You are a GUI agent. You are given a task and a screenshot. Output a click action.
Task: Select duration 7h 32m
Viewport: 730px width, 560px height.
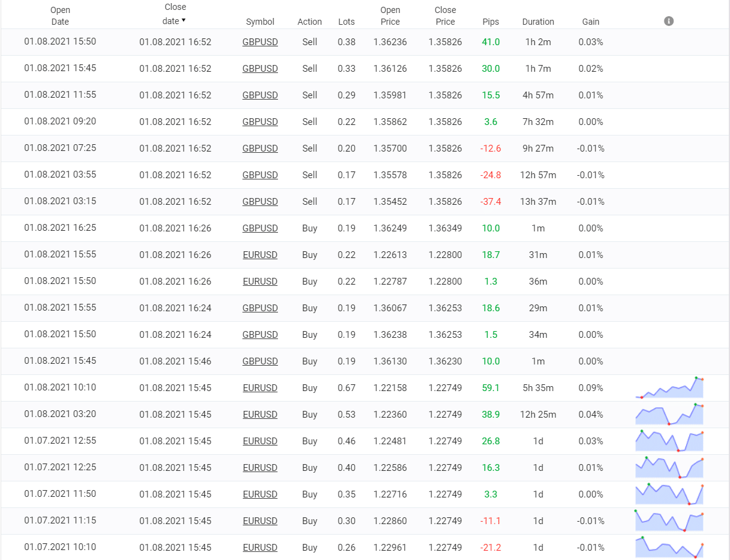tap(538, 121)
